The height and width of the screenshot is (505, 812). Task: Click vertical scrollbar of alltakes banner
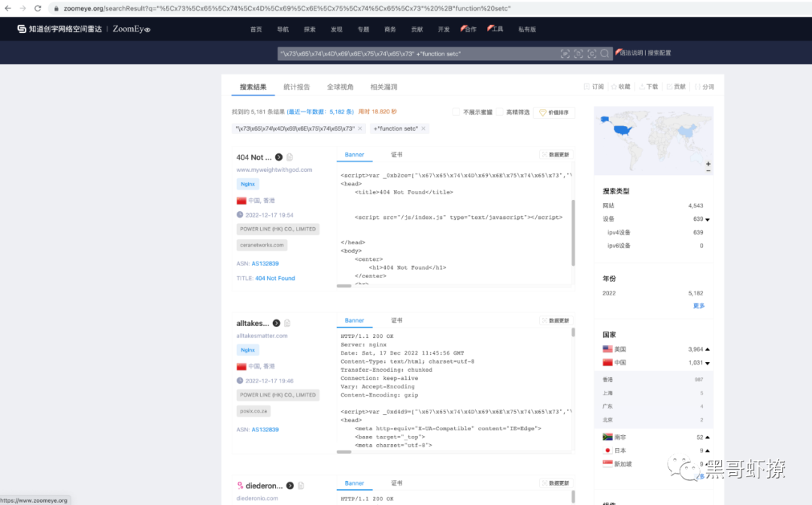coord(573,332)
